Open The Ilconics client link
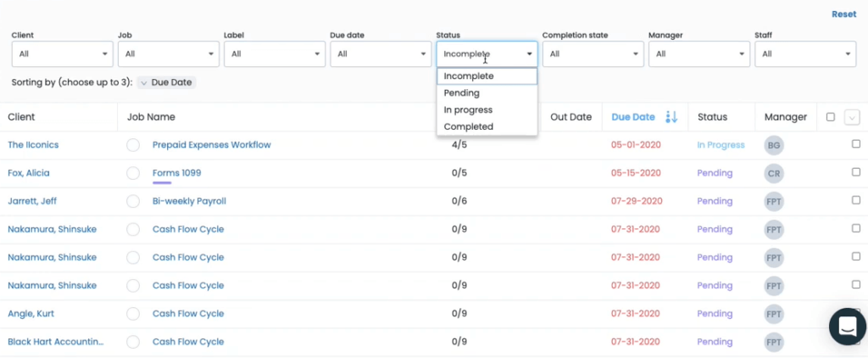Screen dimensions: 868x358 pos(33,144)
